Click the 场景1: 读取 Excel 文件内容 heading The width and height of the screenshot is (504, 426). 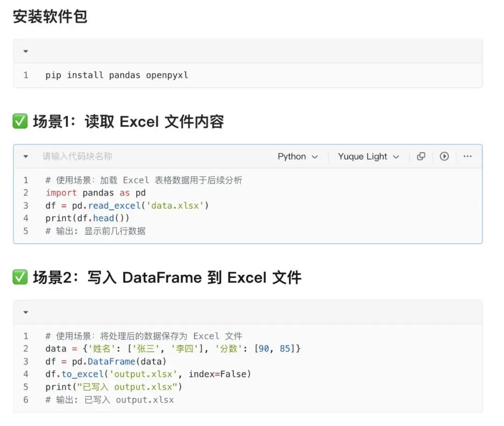click(128, 122)
